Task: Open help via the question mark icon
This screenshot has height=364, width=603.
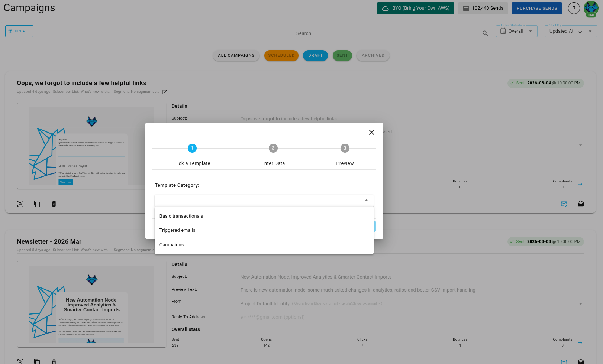Action: [x=574, y=8]
